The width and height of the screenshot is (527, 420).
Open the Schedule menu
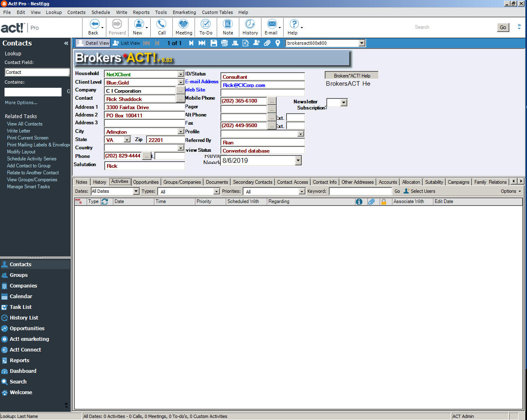(x=101, y=12)
